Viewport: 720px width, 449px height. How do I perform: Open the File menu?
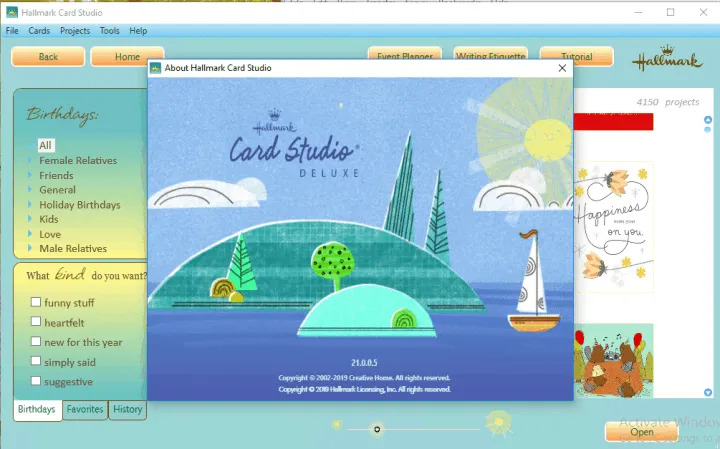tap(12, 31)
